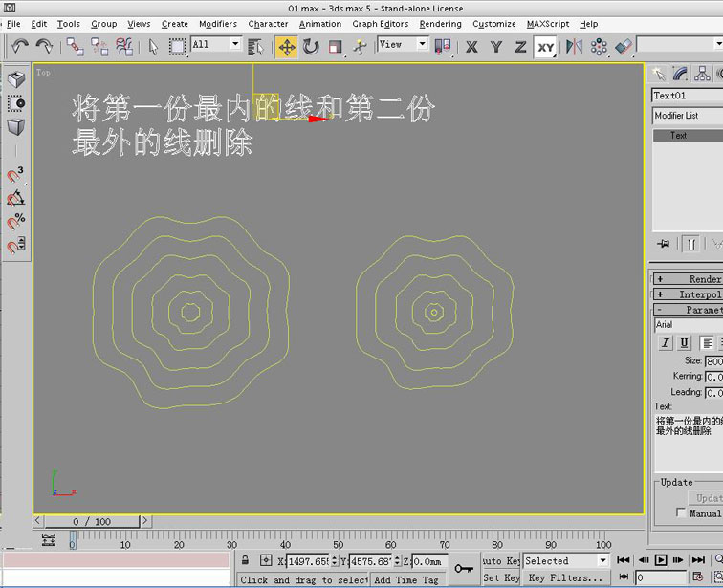This screenshot has height=588, width=723.
Task: Open the All selection filter dropdown
Action: click(216, 45)
